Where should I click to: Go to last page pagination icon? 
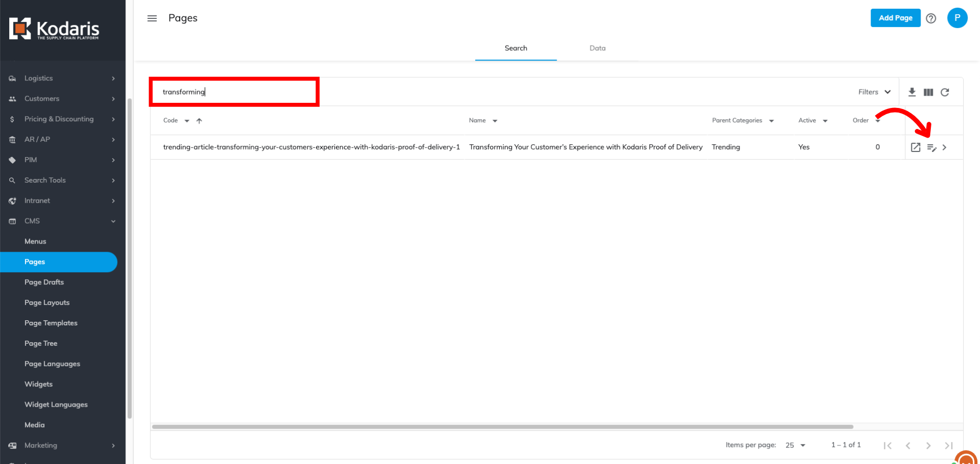point(949,446)
